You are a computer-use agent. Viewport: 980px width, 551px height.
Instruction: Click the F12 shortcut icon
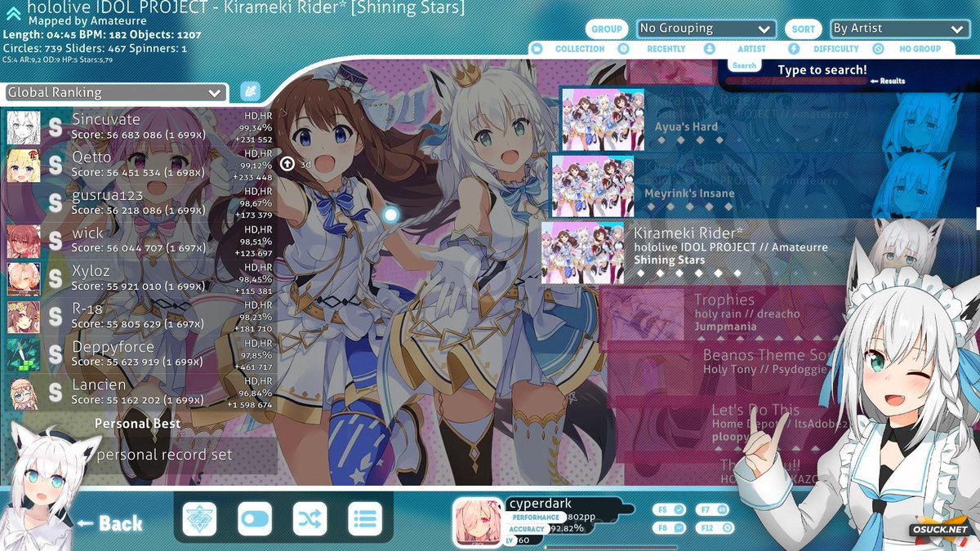tap(716, 528)
